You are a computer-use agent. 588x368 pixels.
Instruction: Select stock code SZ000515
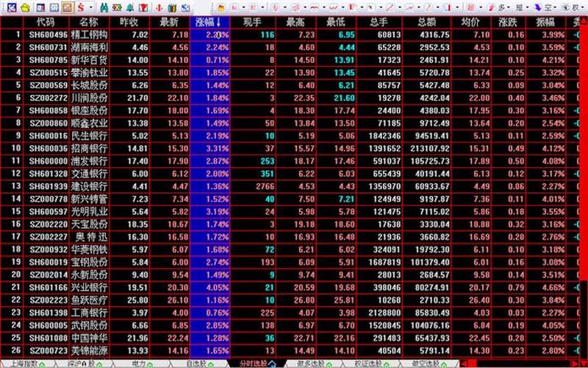(x=48, y=73)
